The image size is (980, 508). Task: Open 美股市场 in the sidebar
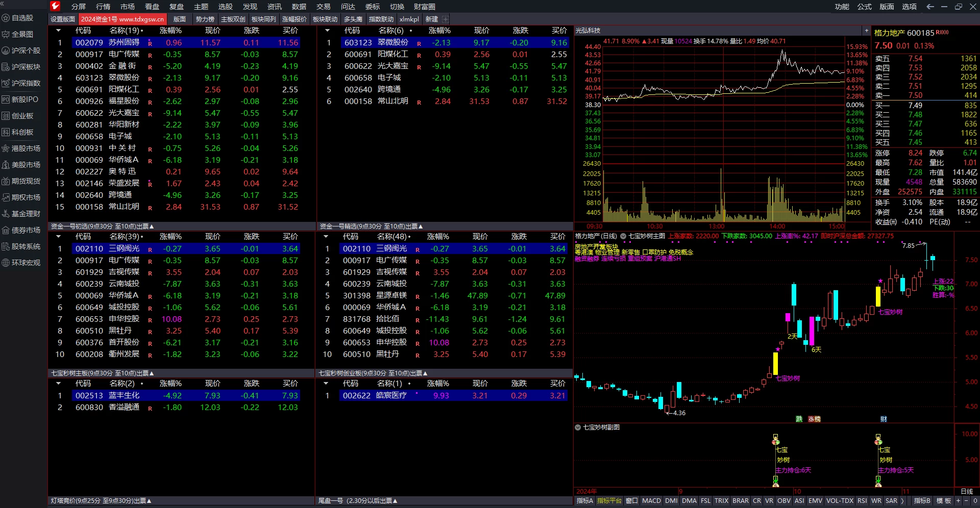coord(21,165)
